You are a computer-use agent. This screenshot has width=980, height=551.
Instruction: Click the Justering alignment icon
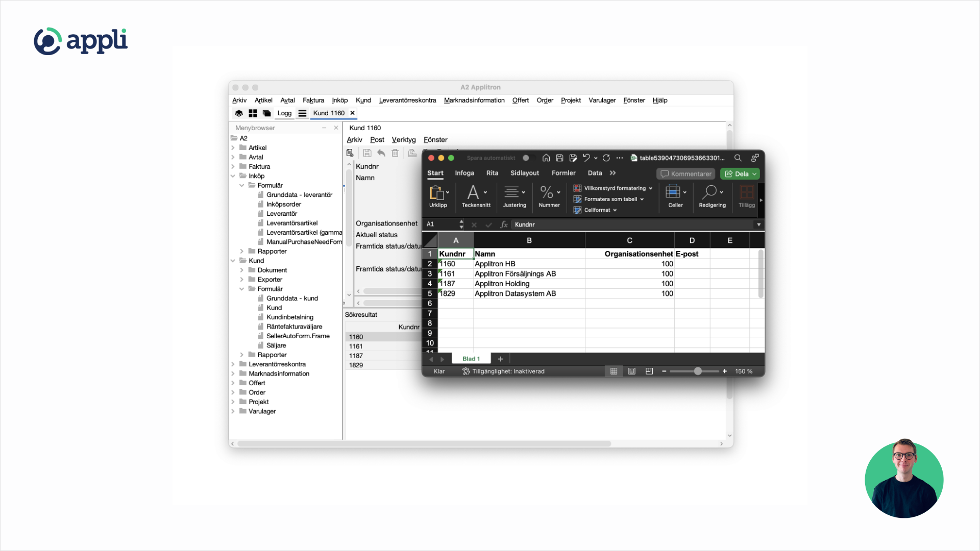(511, 192)
